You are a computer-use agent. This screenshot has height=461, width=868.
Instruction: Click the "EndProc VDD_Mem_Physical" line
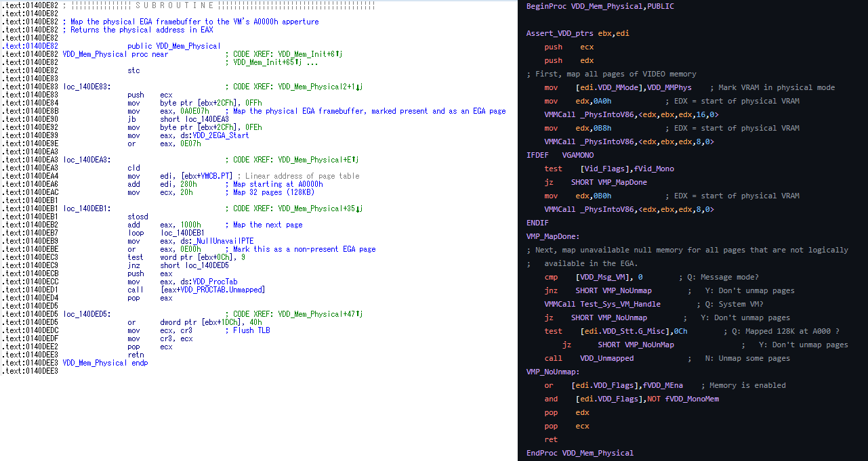pos(579,453)
